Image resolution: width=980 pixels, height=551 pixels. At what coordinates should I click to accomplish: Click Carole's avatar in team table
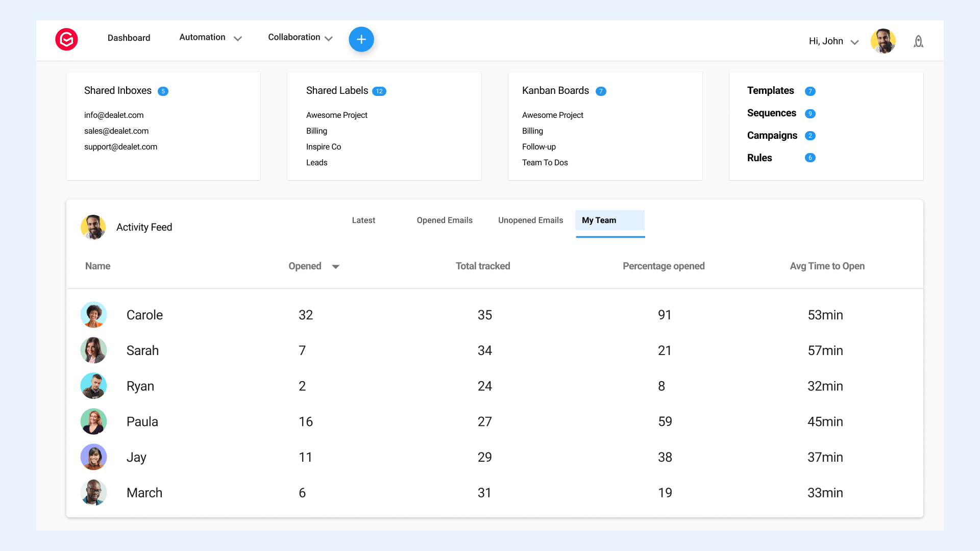tap(93, 315)
